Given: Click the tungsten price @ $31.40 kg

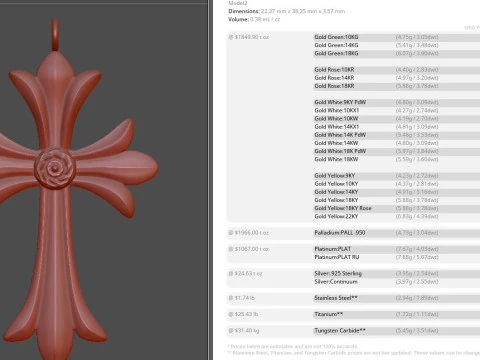Looking at the screenshot, I should click(244, 331).
